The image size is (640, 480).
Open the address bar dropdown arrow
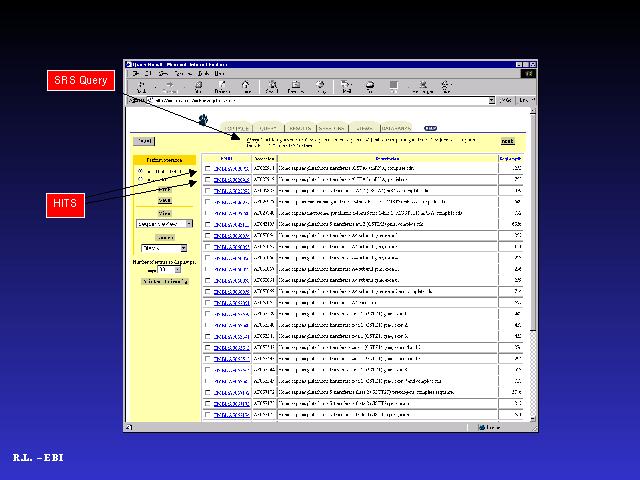[491, 101]
